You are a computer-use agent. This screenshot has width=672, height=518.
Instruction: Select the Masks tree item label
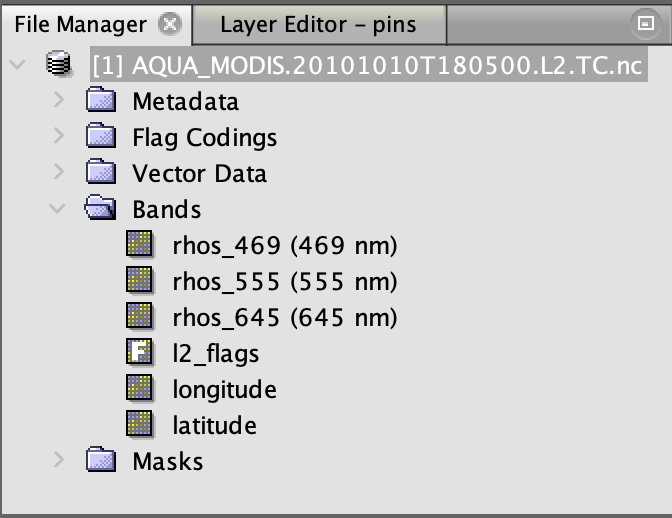tap(168, 461)
